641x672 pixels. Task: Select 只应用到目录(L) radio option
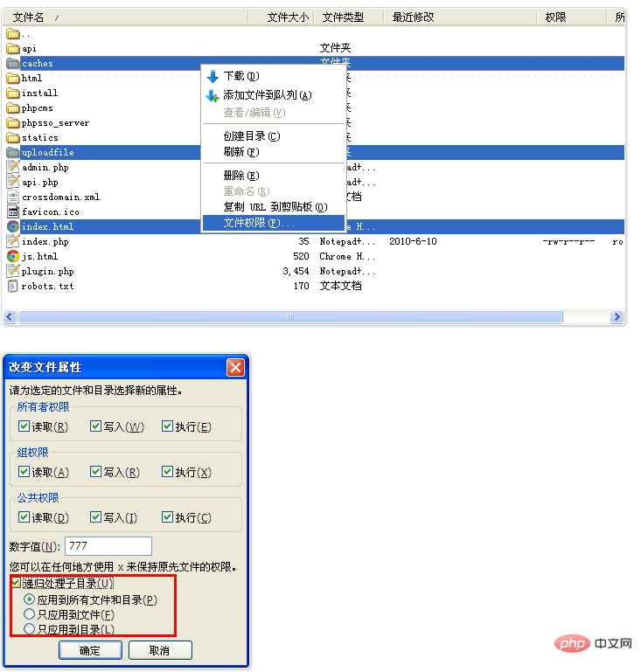pyautogui.click(x=29, y=628)
